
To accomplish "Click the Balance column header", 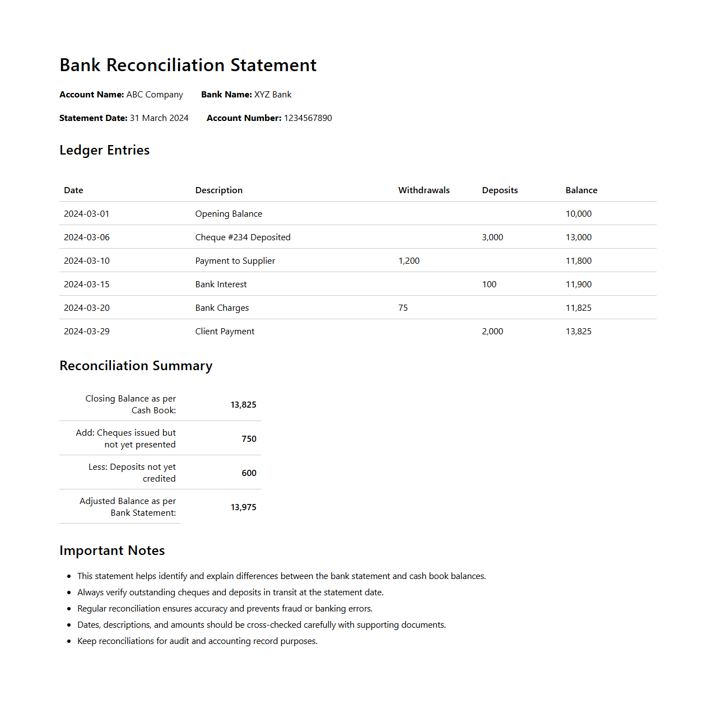I will pyautogui.click(x=581, y=190).
